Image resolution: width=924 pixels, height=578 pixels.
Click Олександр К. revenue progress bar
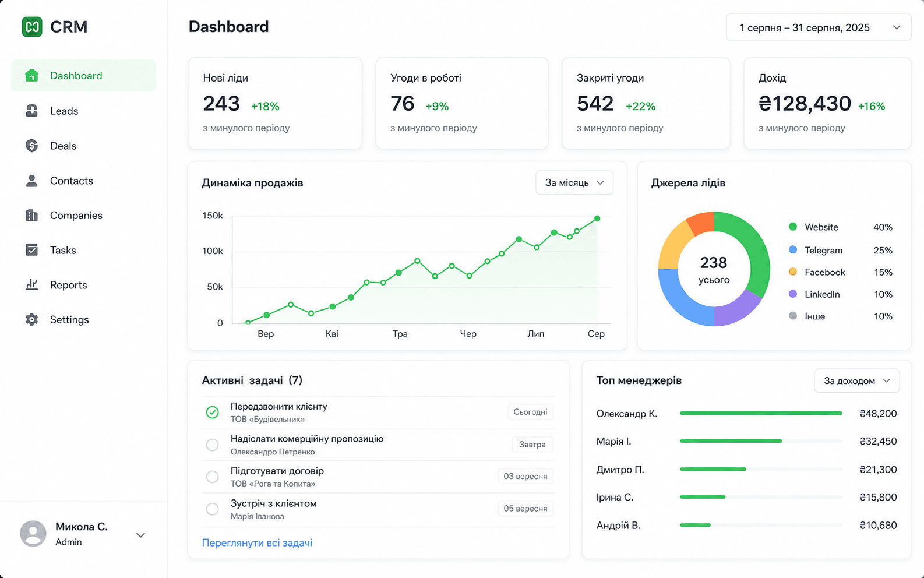pyautogui.click(x=761, y=413)
